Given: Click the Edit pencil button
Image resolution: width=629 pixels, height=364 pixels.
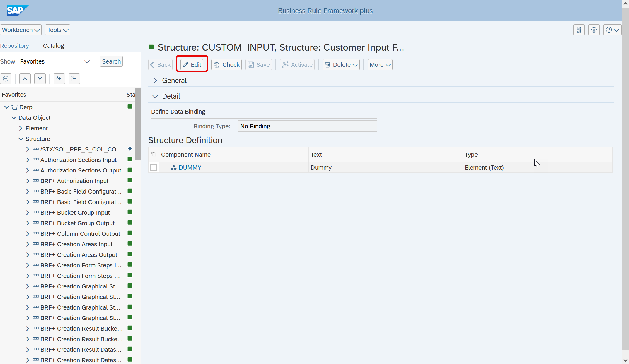Looking at the screenshot, I should click(x=192, y=65).
